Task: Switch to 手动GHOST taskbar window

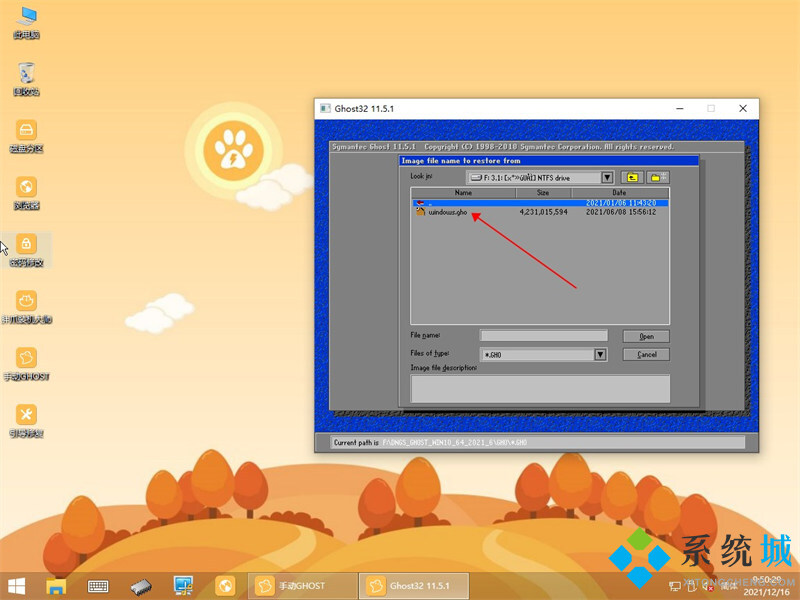Action: (302, 586)
